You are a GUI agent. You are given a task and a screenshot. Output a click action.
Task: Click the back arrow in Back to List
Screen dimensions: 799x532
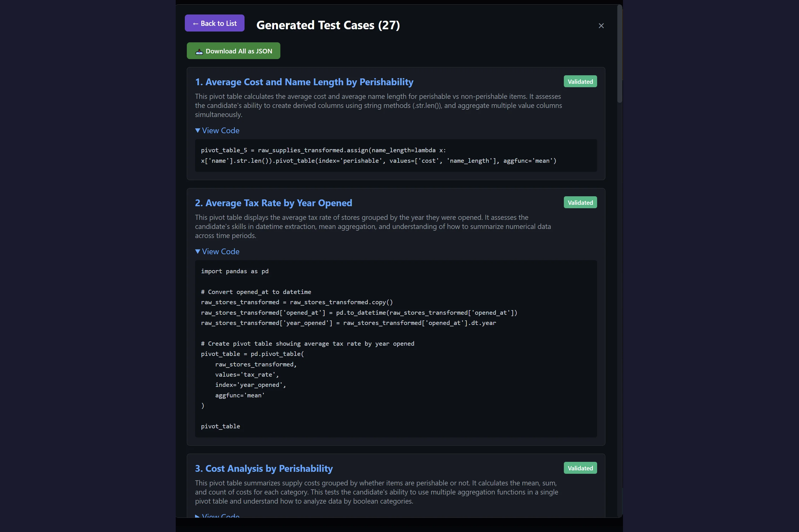point(196,23)
